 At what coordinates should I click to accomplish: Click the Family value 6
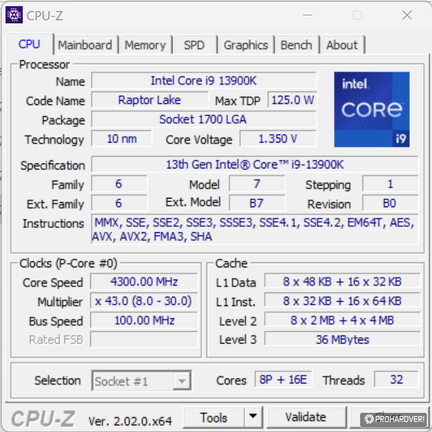pos(119,184)
